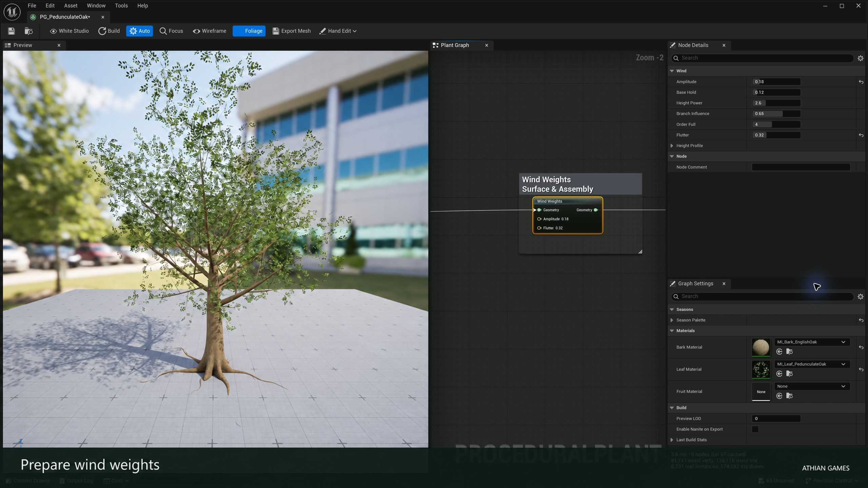Toggle Auto build mode
Image resolution: width=868 pixels, height=488 pixels.
click(139, 31)
